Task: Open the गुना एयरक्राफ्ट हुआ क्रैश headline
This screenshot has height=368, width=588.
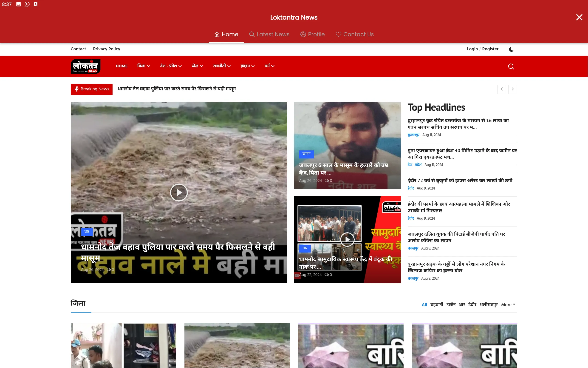Action: (462, 154)
